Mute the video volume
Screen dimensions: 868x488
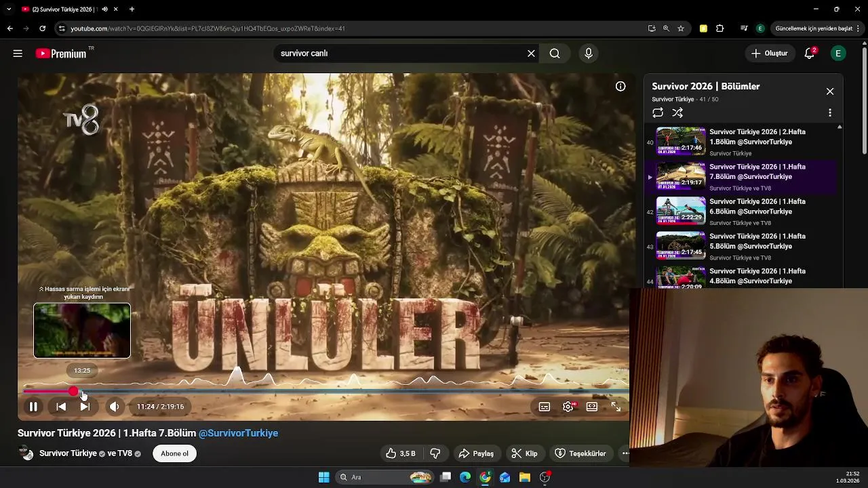[x=114, y=407]
